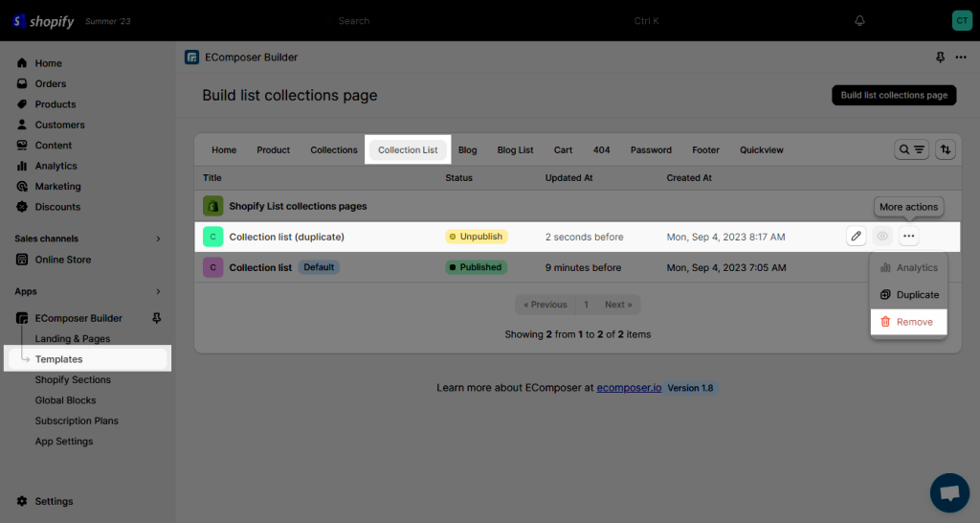Click the Content icon in sidebar
The width and height of the screenshot is (980, 523).
(x=22, y=146)
